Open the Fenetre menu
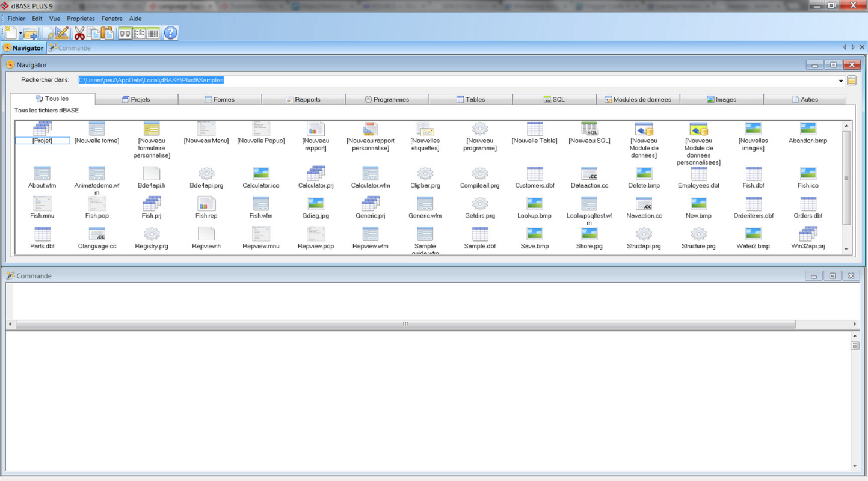 [112, 19]
